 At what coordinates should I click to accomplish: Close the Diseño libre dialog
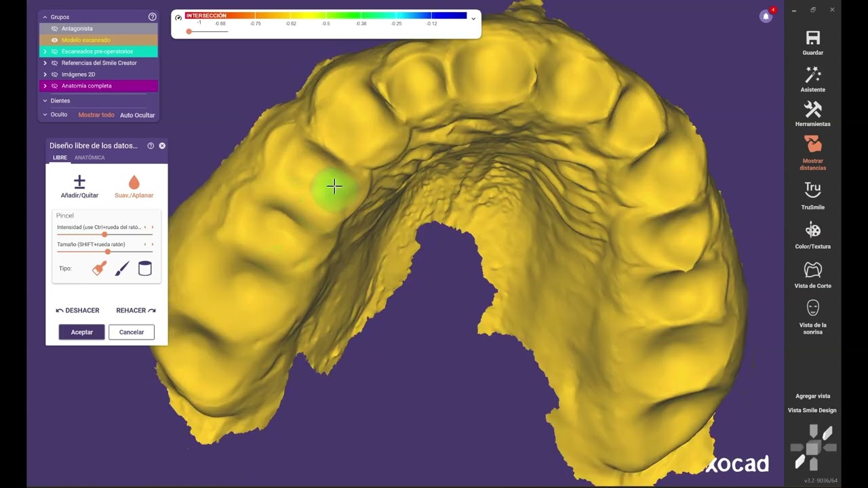coord(162,146)
